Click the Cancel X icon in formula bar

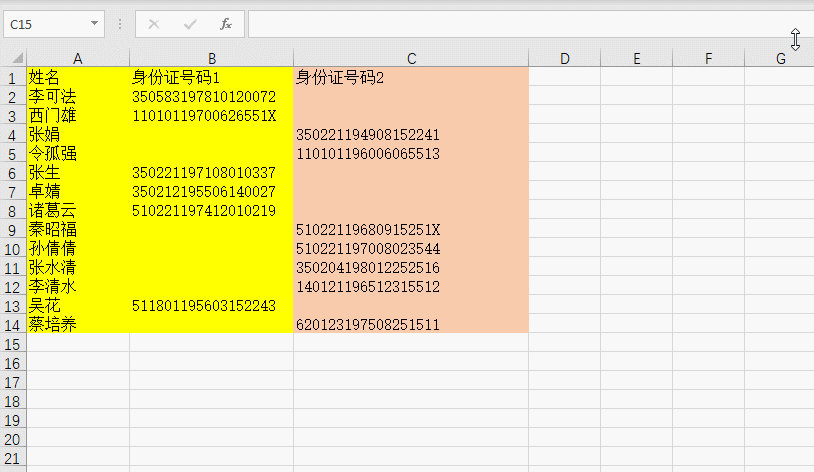coord(154,24)
